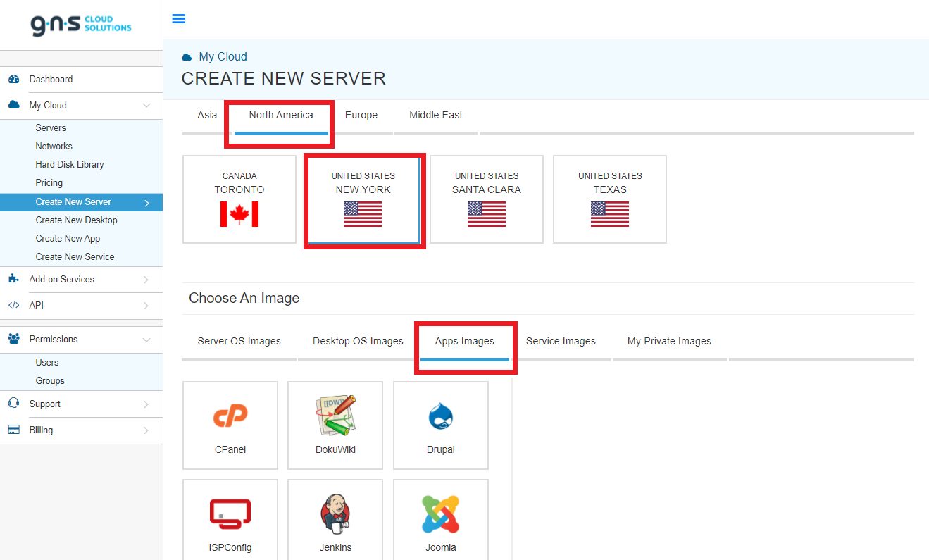Go to Dashboard in sidebar

51,80
